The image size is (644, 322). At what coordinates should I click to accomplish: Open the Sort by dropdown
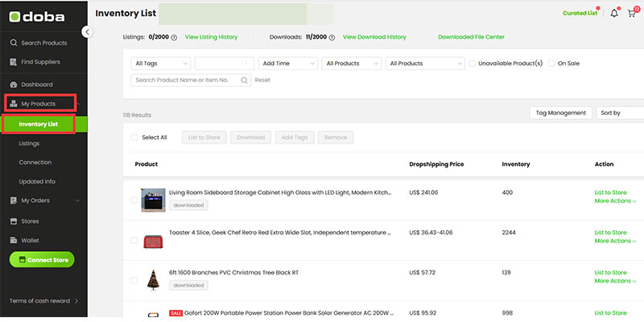(620, 113)
